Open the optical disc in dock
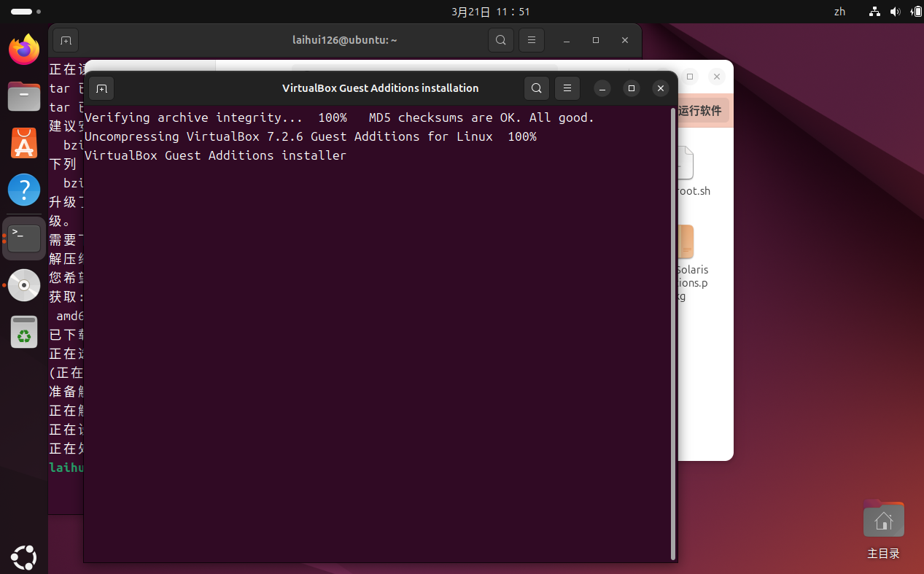This screenshot has width=924, height=574. point(24,285)
